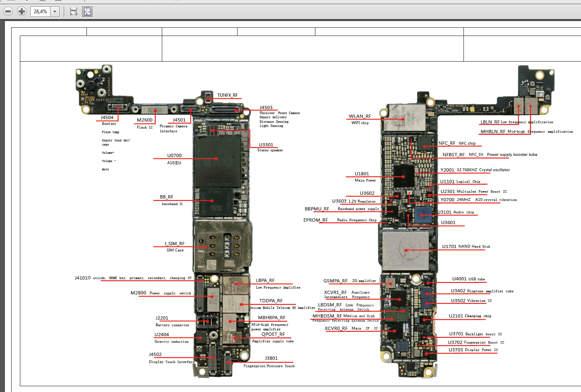
Task: Click the J_SIM_RF SIM Card label
Action: point(174,244)
